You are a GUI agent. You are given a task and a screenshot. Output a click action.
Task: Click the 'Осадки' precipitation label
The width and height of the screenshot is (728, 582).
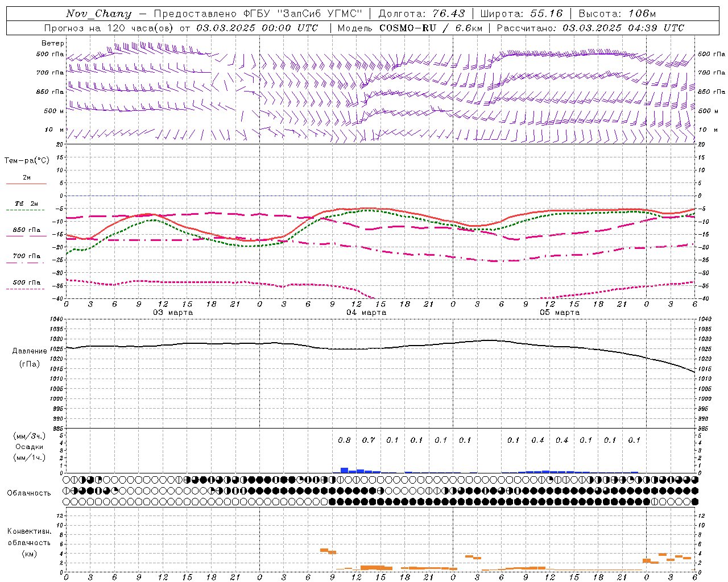pos(30,447)
